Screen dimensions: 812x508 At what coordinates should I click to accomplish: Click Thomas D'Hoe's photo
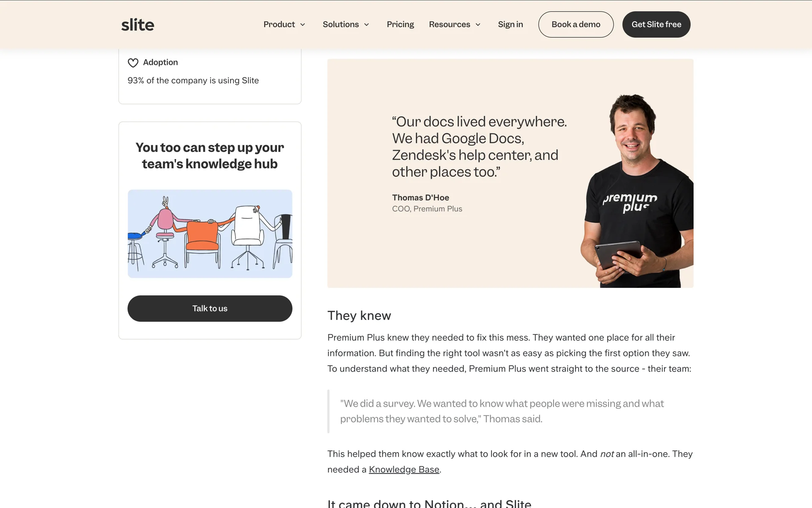click(637, 190)
